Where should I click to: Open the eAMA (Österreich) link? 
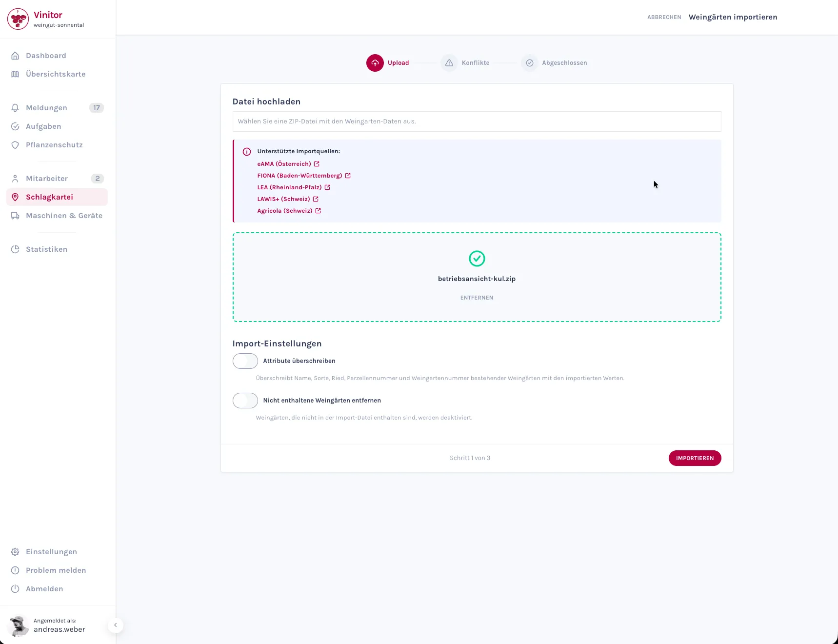(284, 164)
